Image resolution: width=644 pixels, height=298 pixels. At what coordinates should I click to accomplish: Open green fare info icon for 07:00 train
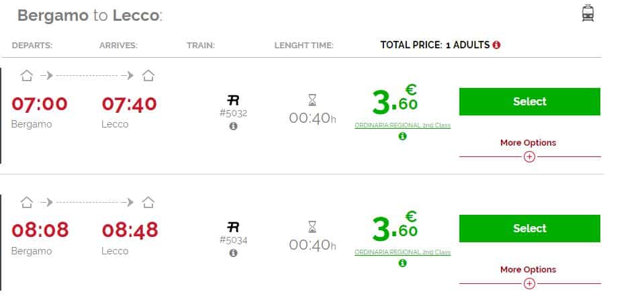pos(402,136)
